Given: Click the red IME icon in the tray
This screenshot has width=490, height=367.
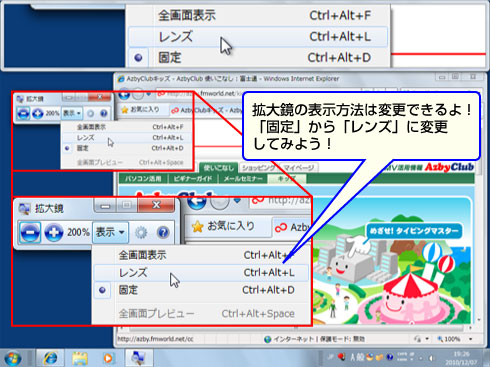Looking at the screenshot, I should click(x=341, y=357).
